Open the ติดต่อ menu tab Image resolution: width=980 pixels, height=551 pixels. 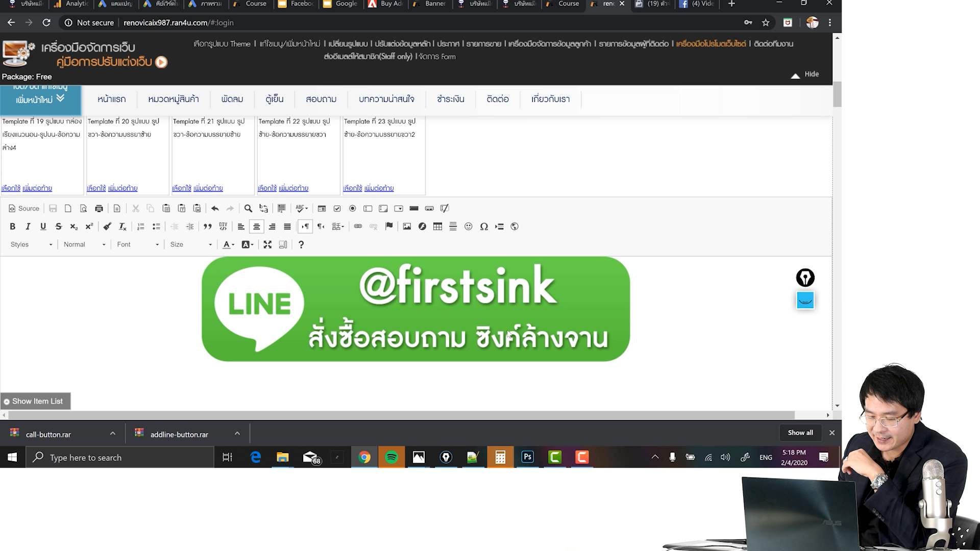click(498, 99)
